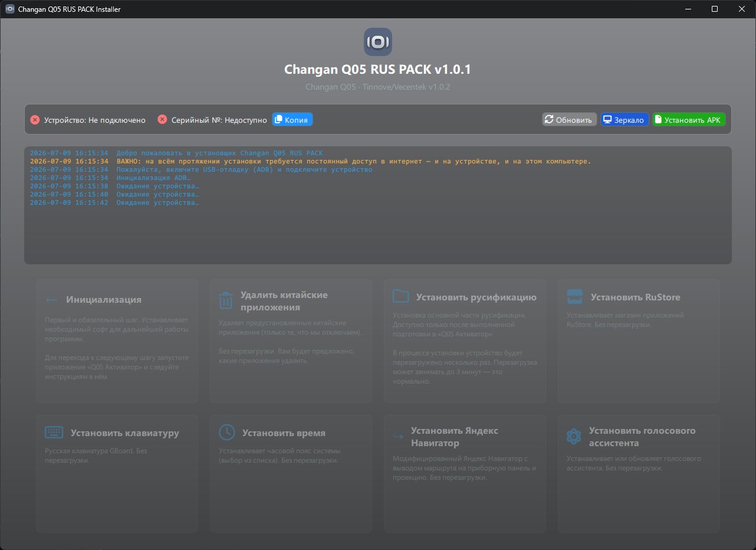Click the включите USB-отладку log line
This screenshot has height=550, width=756.
[x=201, y=169]
